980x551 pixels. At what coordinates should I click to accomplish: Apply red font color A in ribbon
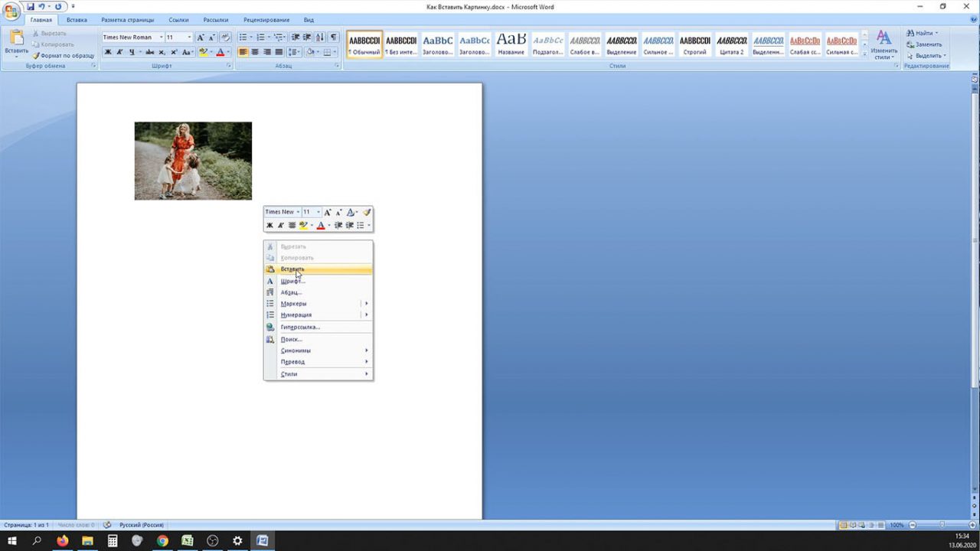tap(220, 52)
